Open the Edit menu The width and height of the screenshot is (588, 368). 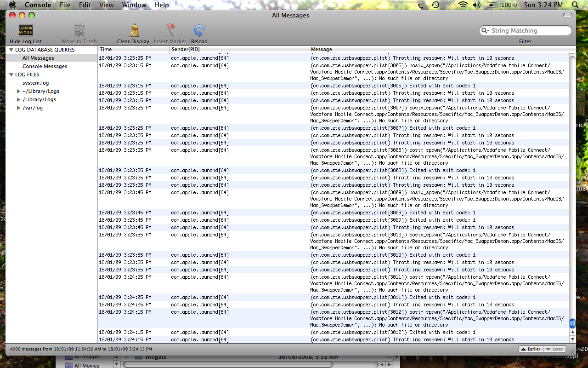pyautogui.click(x=85, y=5)
